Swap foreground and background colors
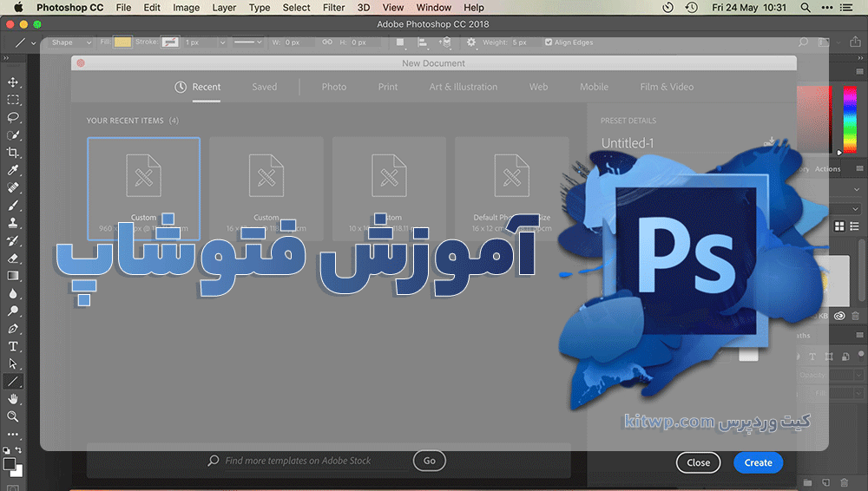This screenshot has width=868, height=491. click(x=18, y=450)
